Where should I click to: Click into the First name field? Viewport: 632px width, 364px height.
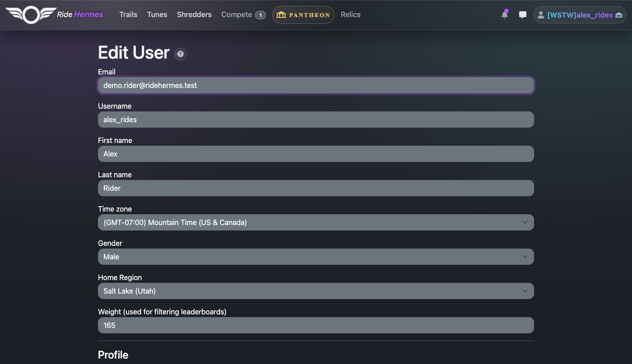coord(316,154)
